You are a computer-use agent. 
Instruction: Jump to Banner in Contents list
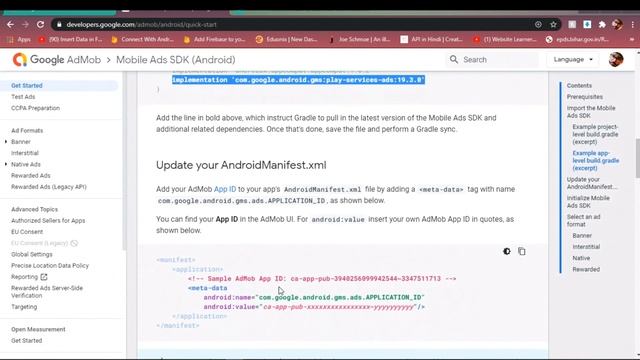click(x=582, y=236)
